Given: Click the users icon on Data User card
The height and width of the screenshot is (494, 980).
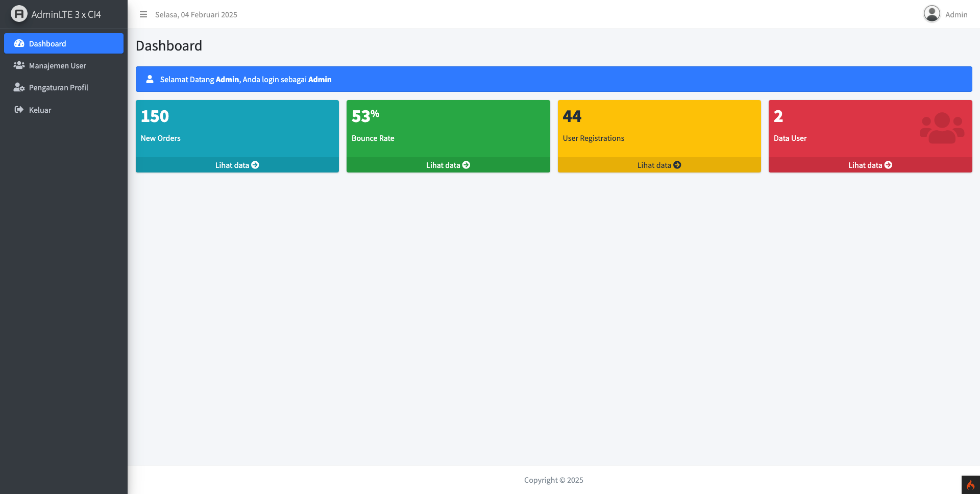Looking at the screenshot, I should pyautogui.click(x=942, y=128).
